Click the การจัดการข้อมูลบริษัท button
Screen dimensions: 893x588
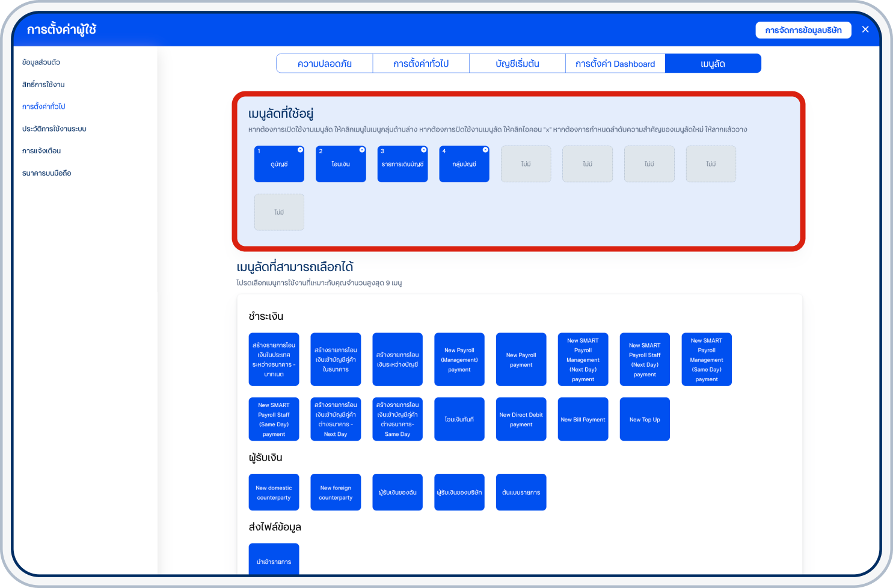tap(803, 30)
